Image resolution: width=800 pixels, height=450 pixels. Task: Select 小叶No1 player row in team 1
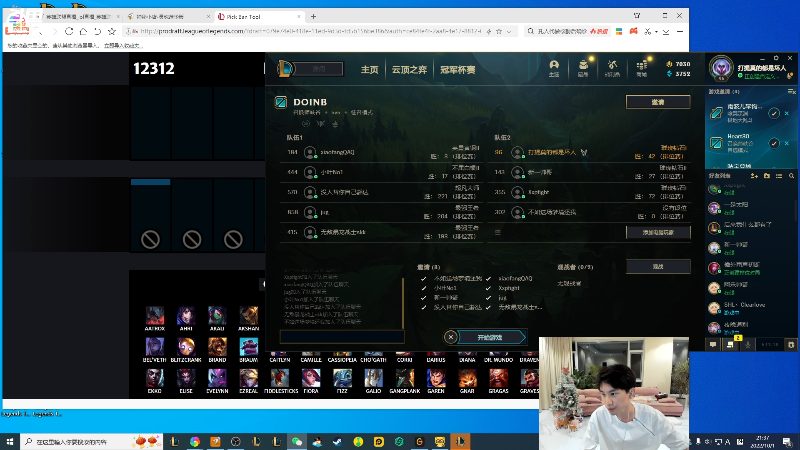pos(383,172)
